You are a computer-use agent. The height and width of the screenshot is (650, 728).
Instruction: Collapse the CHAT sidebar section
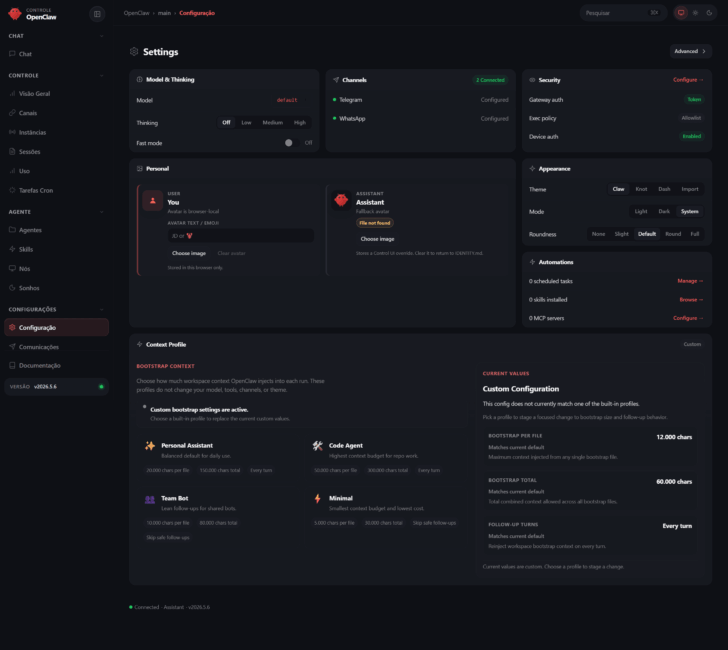[102, 36]
